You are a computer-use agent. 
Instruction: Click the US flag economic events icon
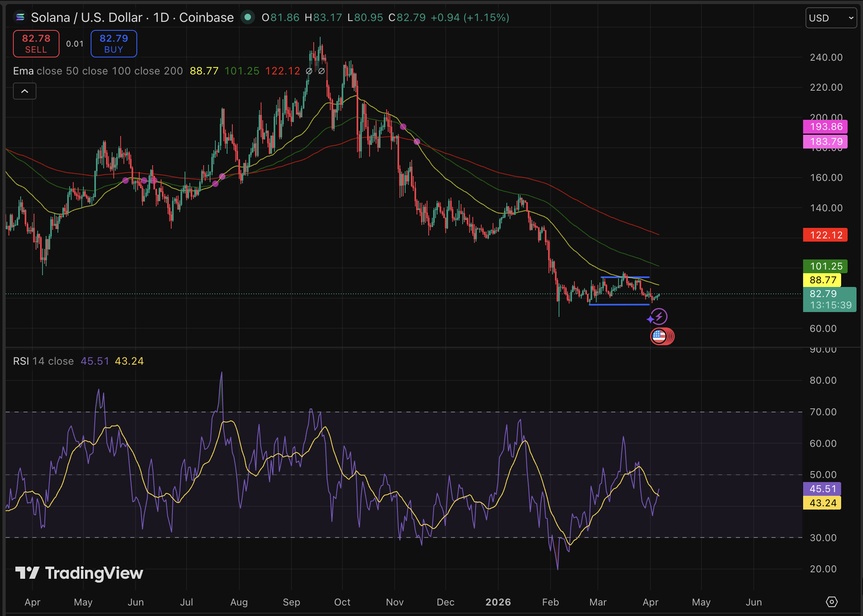659,336
